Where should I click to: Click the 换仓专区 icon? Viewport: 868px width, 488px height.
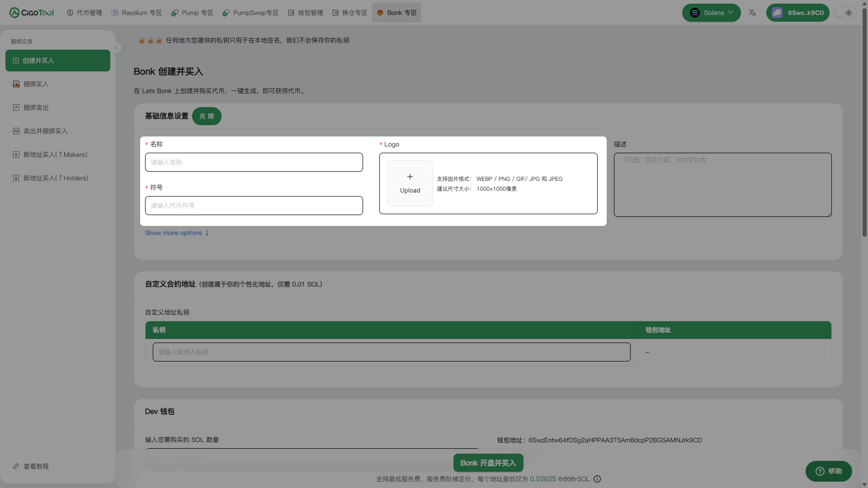click(335, 13)
